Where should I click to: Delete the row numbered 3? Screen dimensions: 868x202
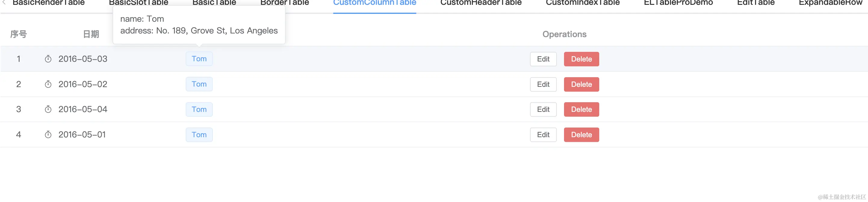point(581,109)
